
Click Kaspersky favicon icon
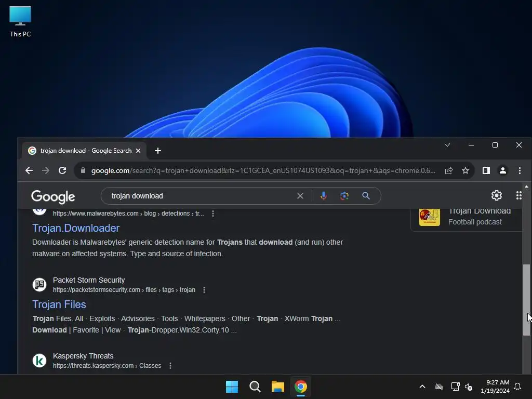[x=39, y=361]
